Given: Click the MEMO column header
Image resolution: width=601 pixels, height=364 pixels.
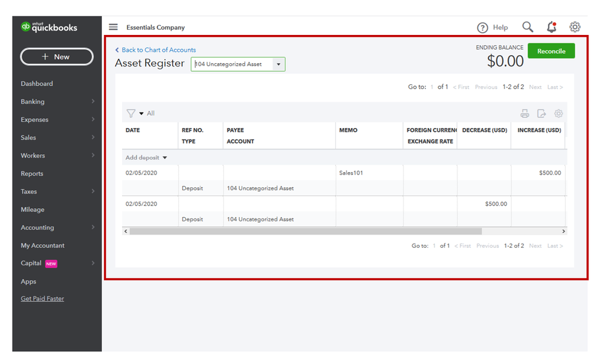Looking at the screenshot, I should 348,131.
